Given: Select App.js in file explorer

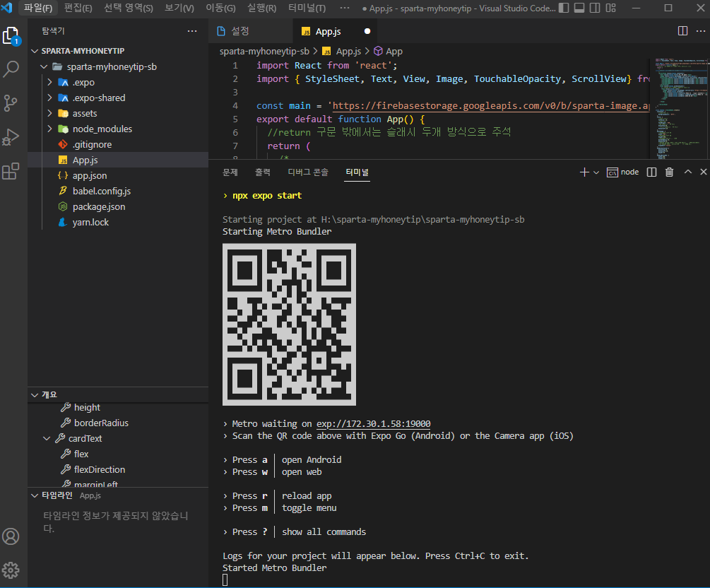Looking at the screenshot, I should click(x=118, y=160).
